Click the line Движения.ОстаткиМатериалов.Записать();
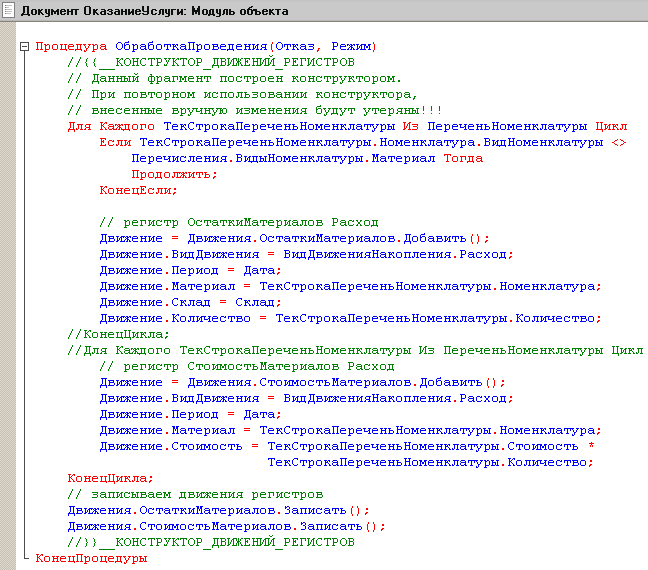The image size is (648, 570). click(x=219, y=511)
